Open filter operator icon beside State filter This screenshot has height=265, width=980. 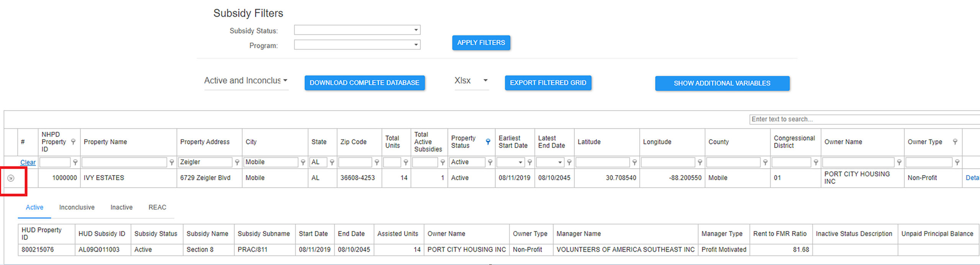point(332,163)
